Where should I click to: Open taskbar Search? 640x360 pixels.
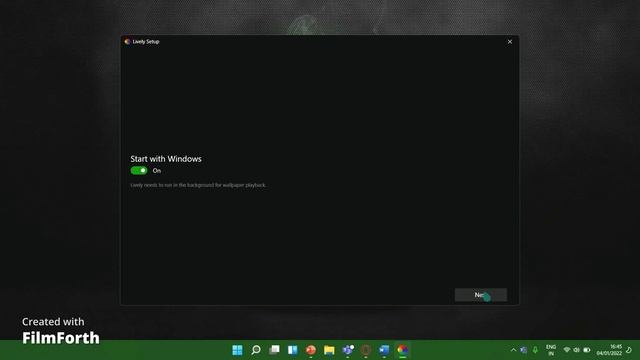256,350
